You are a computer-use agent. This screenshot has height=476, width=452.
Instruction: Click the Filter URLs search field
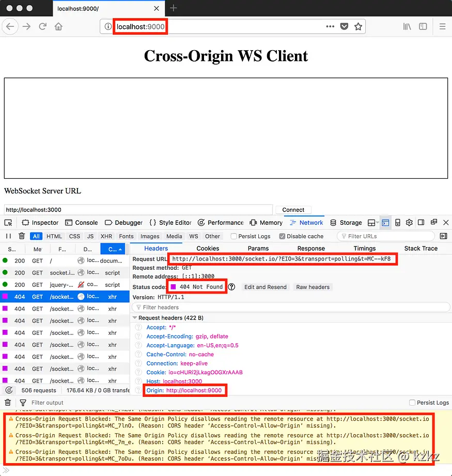click(x=385, y=236)
